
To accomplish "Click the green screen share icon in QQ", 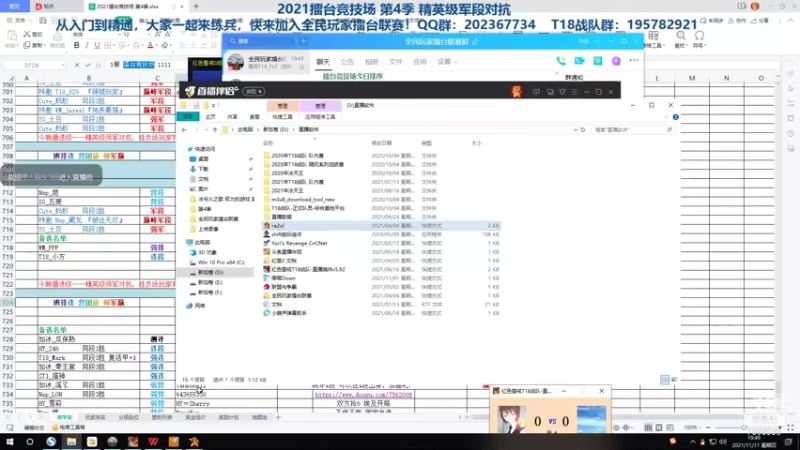I will [x=597, y=61].
